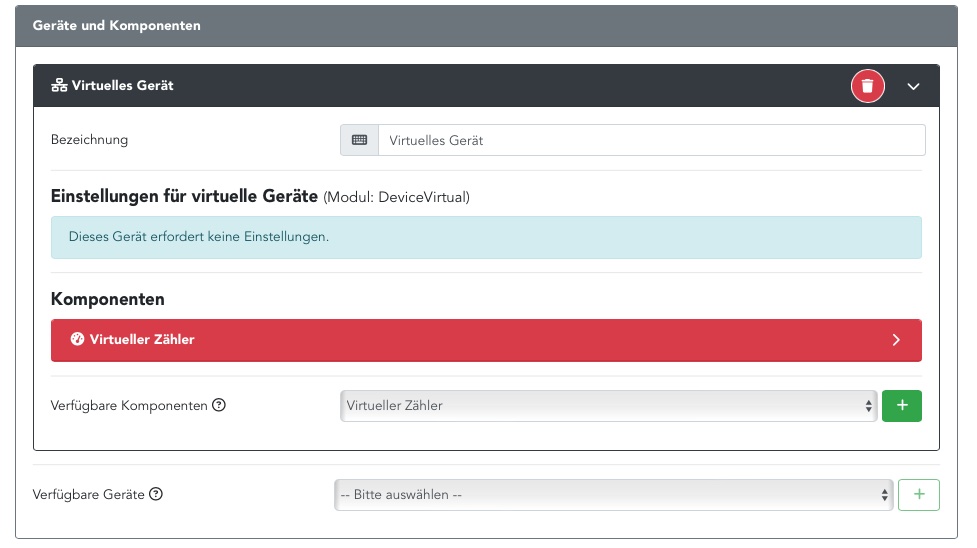
Task: Collapse the Virtuelles Gerät panel
Action: pos(913,87)
